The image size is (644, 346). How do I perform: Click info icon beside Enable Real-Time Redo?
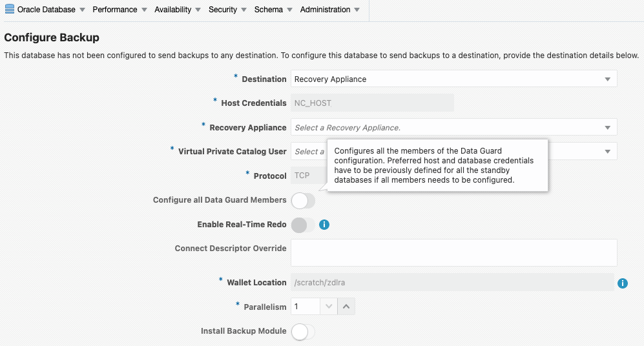325,225
